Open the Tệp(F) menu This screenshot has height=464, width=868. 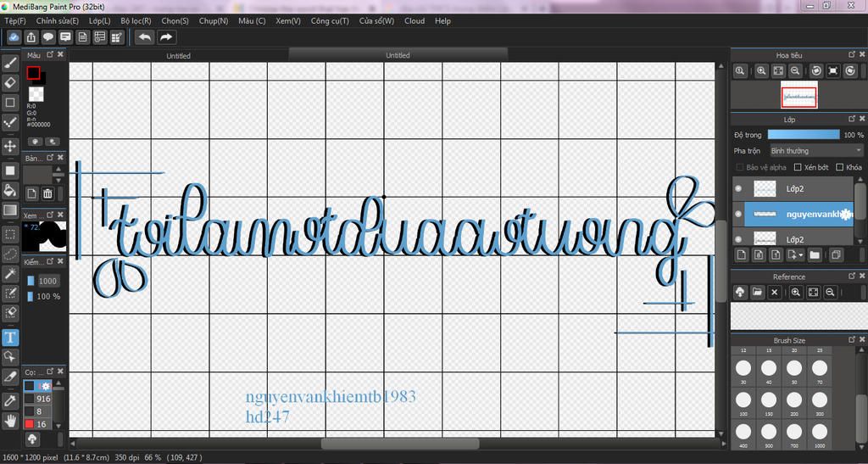(x=15, y=21)
